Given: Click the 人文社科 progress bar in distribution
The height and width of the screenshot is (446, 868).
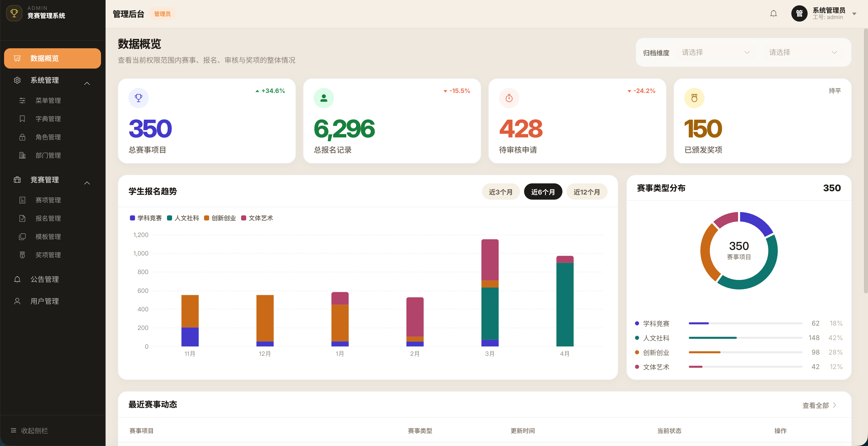Looking at the screenshot, I should click(745, 338).
